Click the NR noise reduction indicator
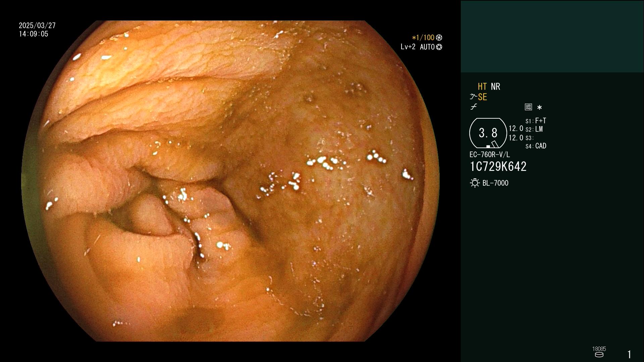Viewport: 644px width, 362px height. [495, 86]
